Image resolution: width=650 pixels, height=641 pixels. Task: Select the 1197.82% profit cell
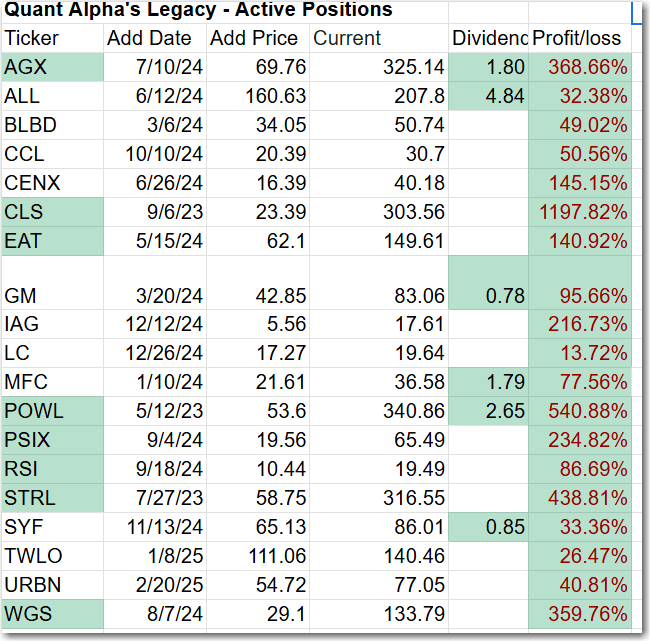581,212
